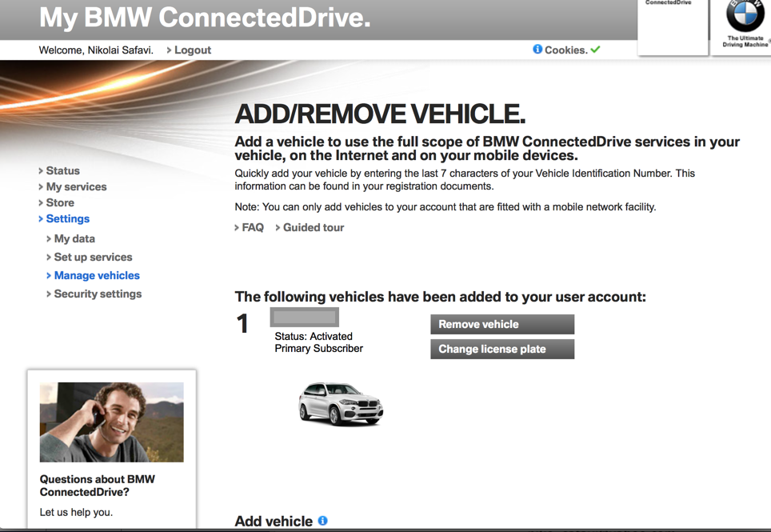This screenshot has width=771, height=532.
Task: Select Manage vehicles submenu item
Action: pos(94,275)
